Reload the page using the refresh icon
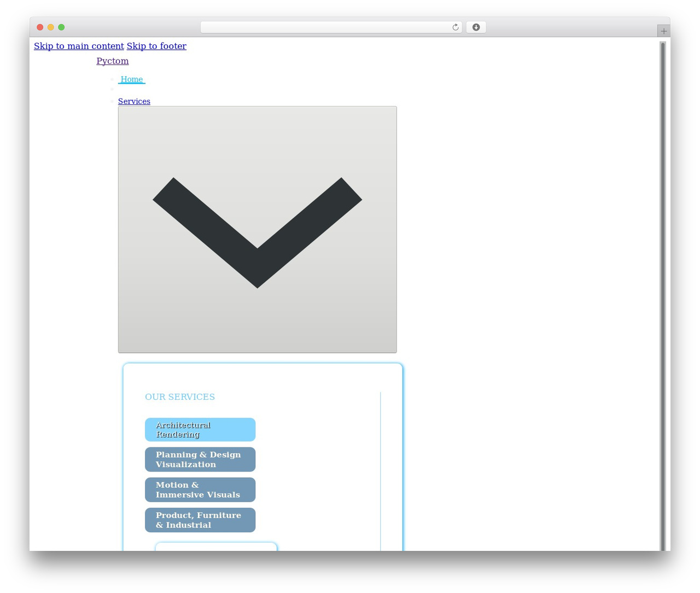700x593 pixels. click(x=455, y=27)
